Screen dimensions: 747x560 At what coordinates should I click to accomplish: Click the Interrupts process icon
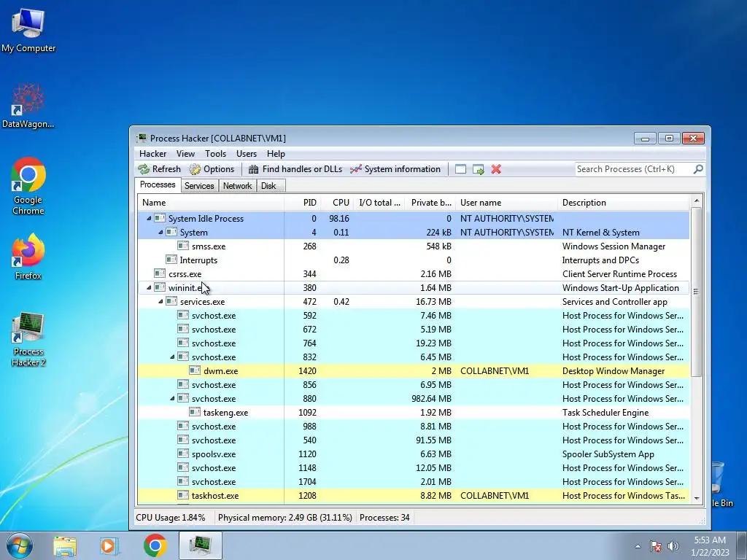(171, 260)
